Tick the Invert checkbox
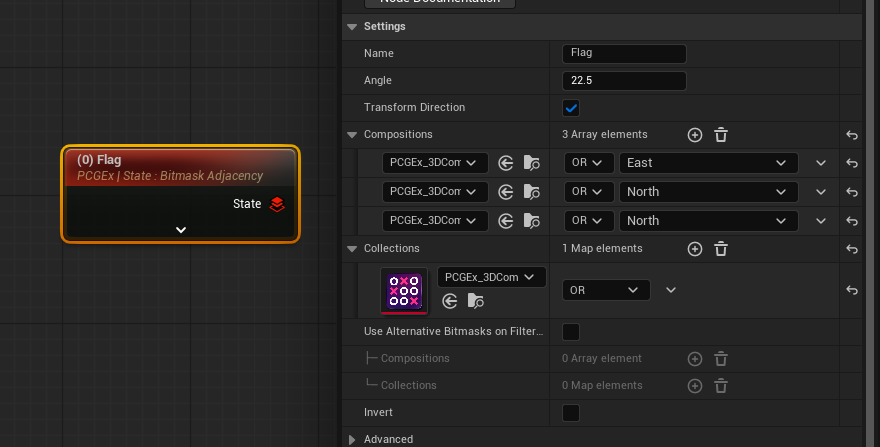Viewport: 880px width, 447px height. [x=571, y=412]
